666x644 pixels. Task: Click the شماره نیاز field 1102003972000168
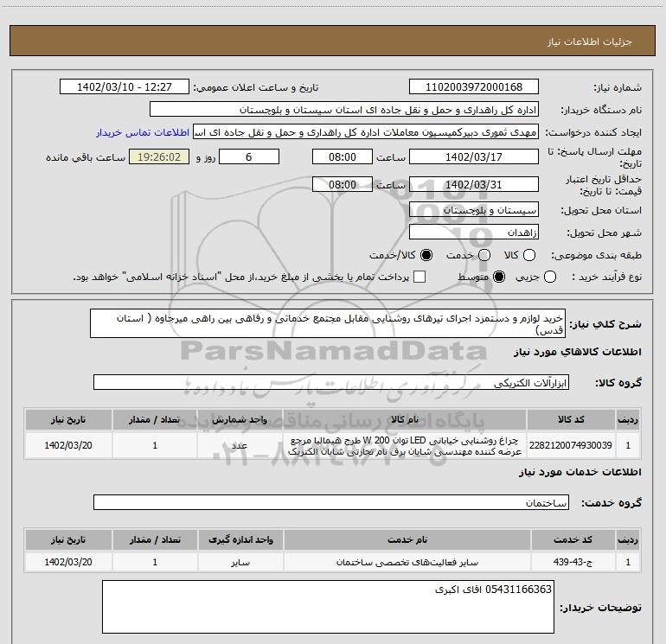point(474,87)
